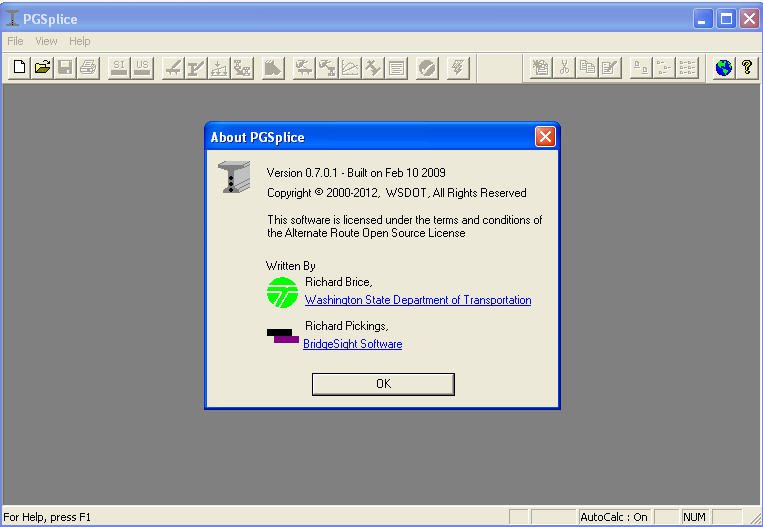Click the ruler-and-pencil edit icon after US
The width and height of the screenshot is (763, 527).
tap(173, 67)
